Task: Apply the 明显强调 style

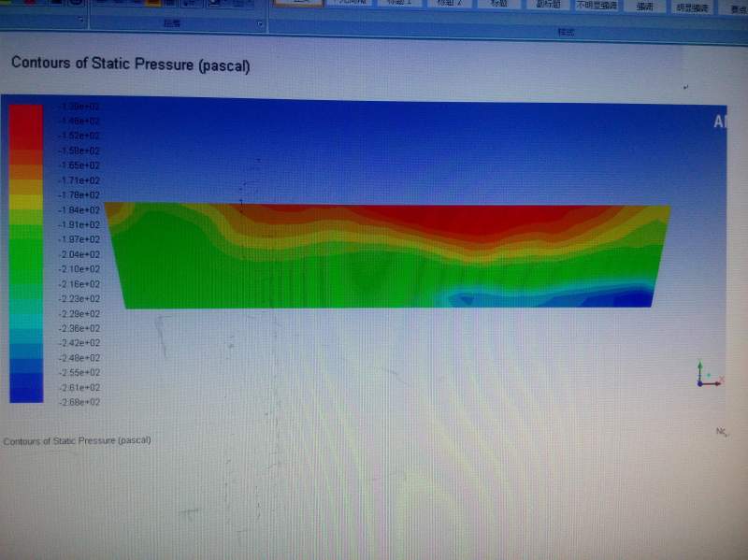Action: click(692, 7)
